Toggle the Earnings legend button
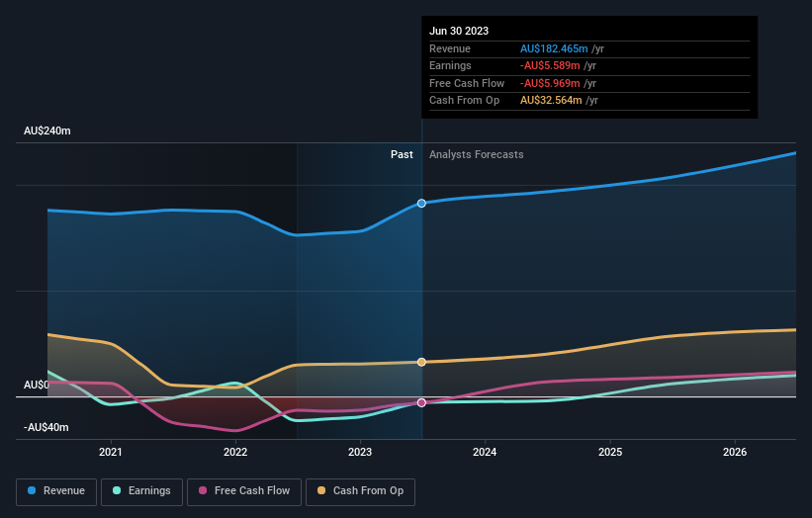 click(x=141, y=491)
